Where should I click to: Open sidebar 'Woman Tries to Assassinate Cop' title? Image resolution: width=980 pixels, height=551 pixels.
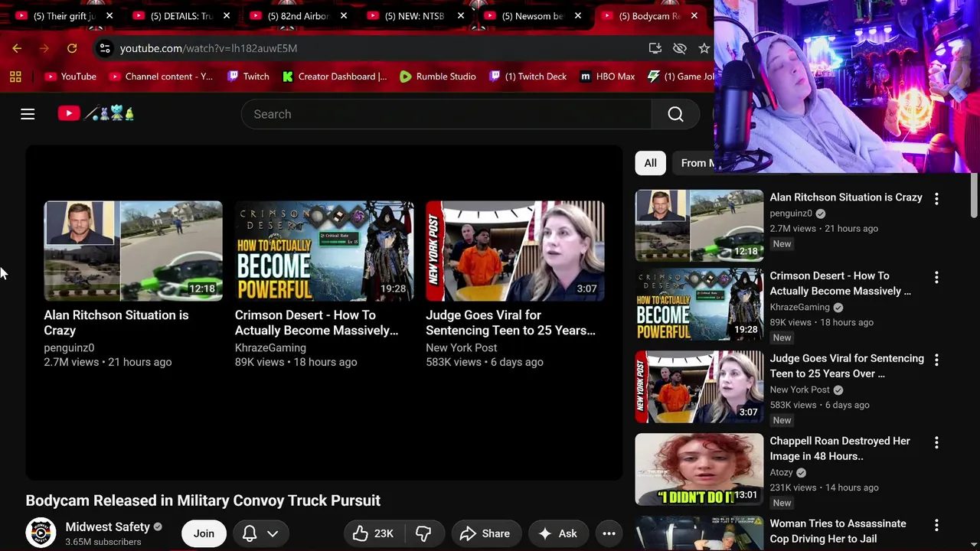838,531
